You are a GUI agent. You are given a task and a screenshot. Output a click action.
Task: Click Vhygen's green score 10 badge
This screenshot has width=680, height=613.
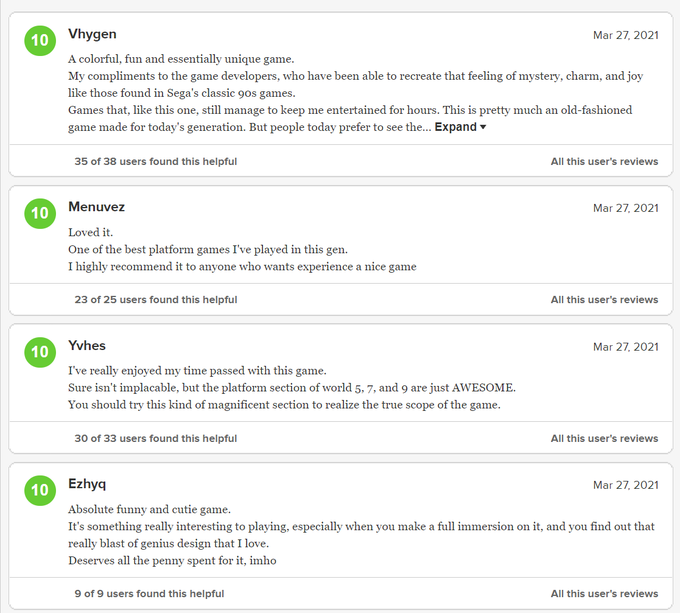(x=40, y=42)
